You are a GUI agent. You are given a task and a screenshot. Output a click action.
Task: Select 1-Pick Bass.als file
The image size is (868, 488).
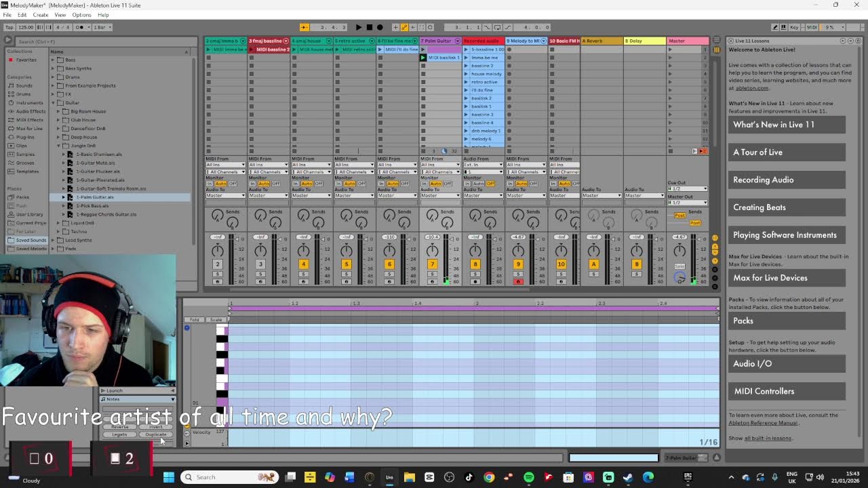point(92,205)
